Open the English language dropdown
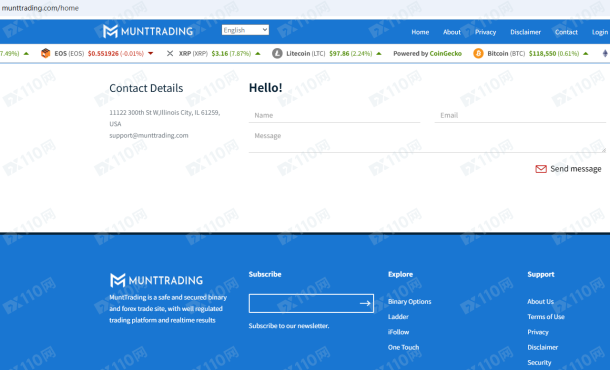610x370 pixels. click(245, 30)
